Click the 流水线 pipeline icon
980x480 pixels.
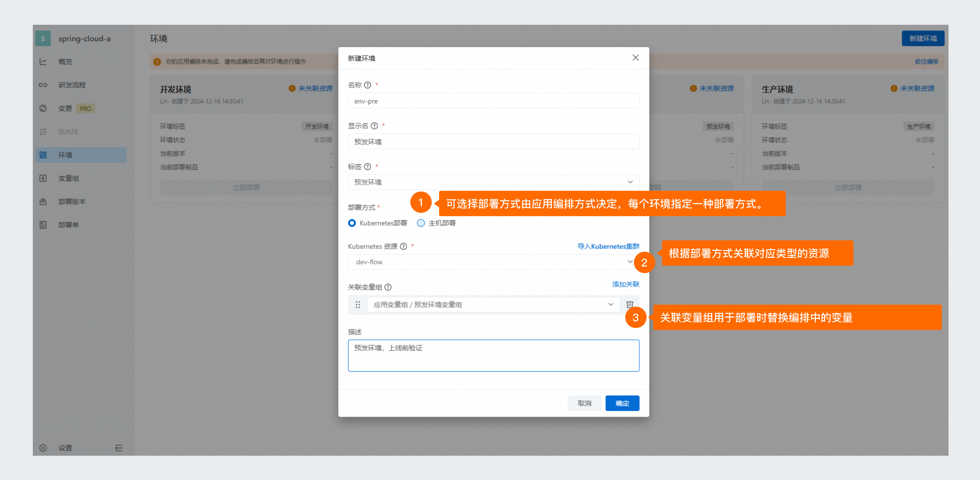click(43, 132)
